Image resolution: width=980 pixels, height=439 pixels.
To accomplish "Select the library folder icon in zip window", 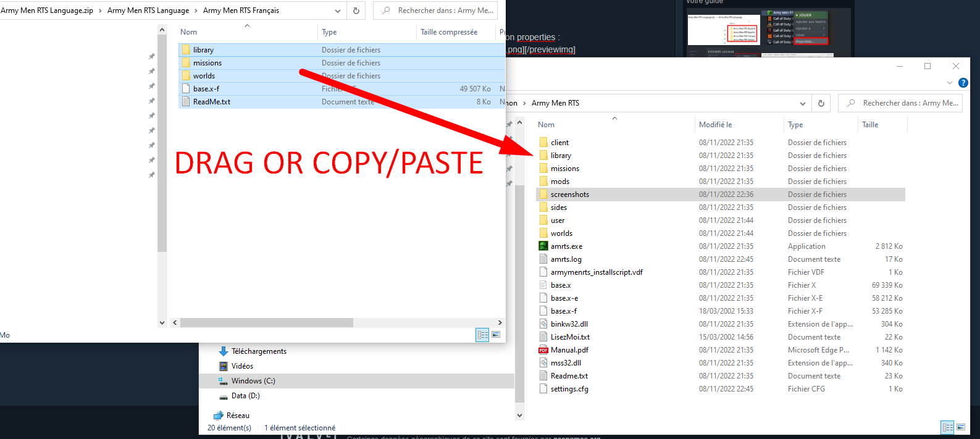I will pyautogui.click(x=186, y=49).
